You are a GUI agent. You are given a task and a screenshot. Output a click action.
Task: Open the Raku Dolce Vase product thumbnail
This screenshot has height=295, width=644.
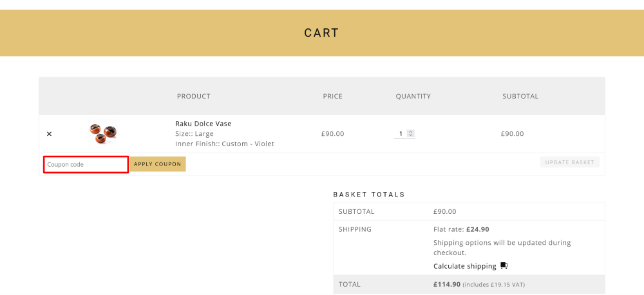(103, 133)
